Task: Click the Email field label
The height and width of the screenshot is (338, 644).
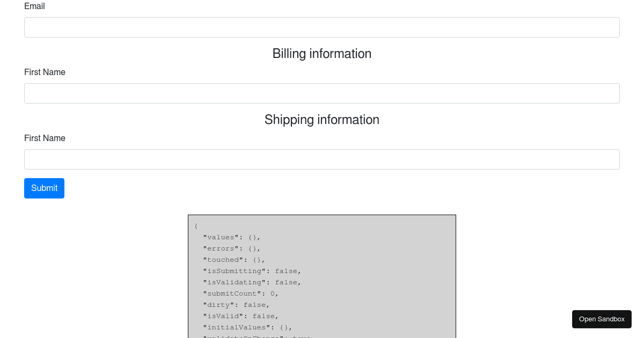Action: pos(34,6)
